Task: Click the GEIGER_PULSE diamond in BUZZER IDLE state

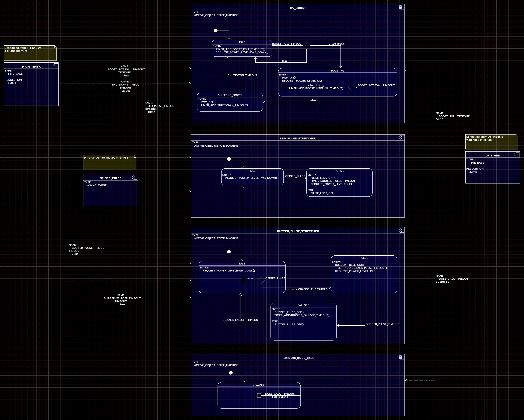Action: click(261, 280)
